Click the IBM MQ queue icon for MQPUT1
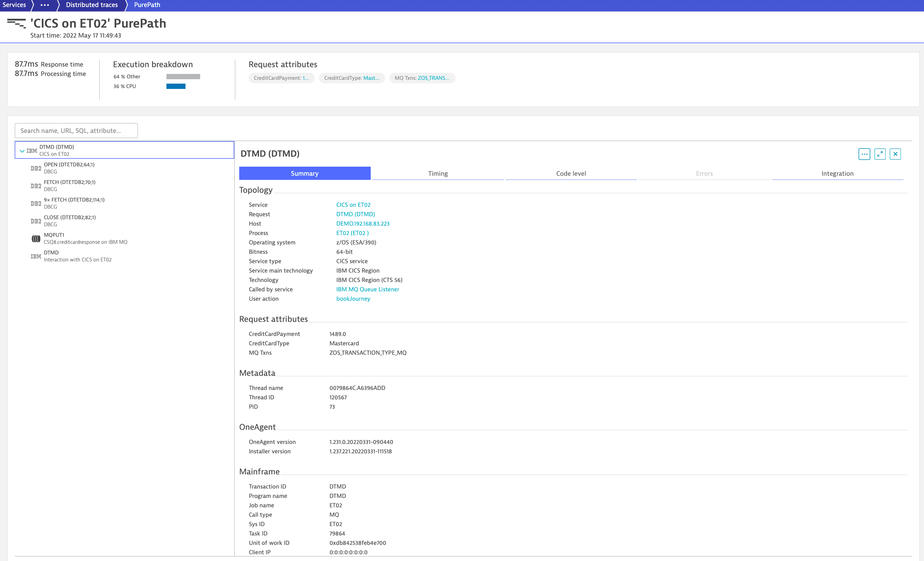Image resolution: width=924 pixels, height=561 pixels. tap(36, 239)
